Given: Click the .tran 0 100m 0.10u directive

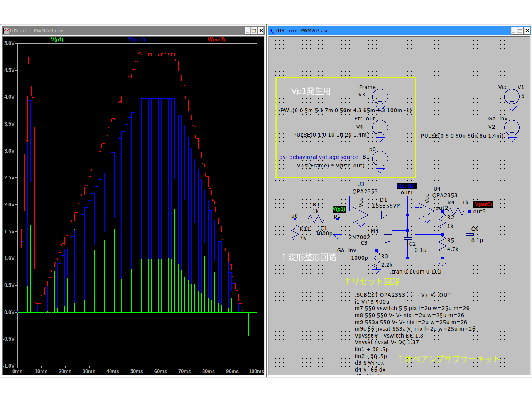Looking at the screenshot, I should (416, 272).
